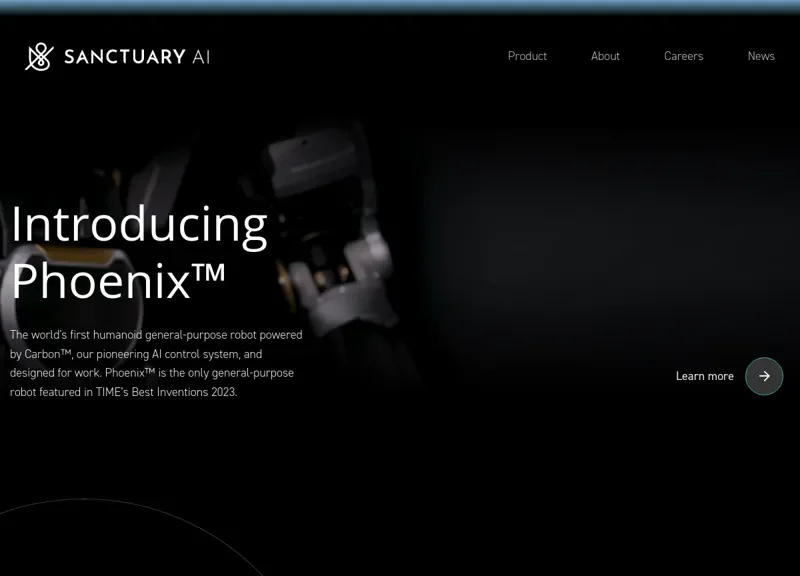
Task: Click the Learn more link
Action: tap(704, 376)
